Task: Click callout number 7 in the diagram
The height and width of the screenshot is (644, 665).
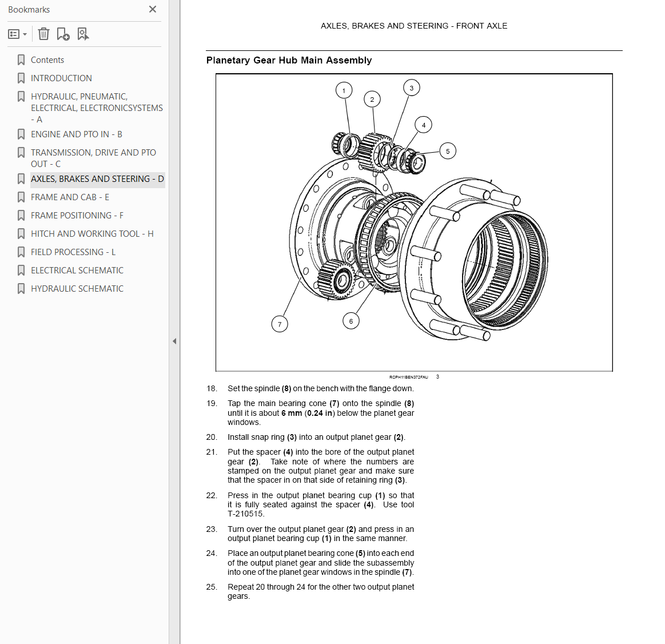Action: (x=280, y=324)
